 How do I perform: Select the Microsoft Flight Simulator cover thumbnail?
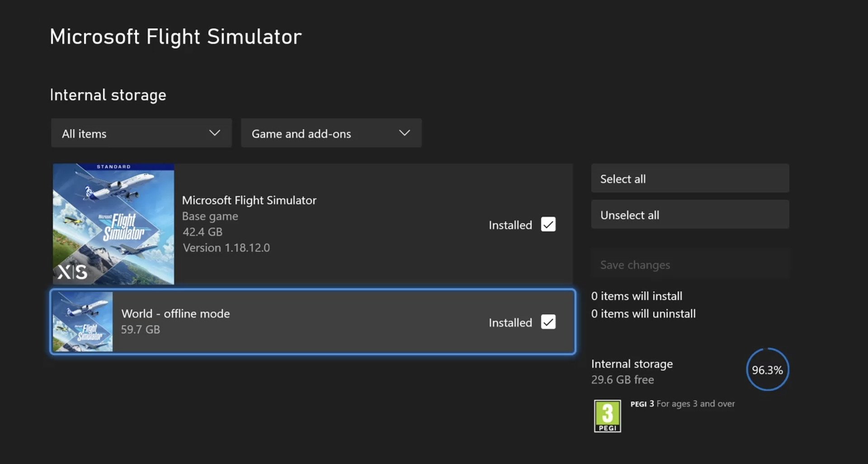pos(113,224)
